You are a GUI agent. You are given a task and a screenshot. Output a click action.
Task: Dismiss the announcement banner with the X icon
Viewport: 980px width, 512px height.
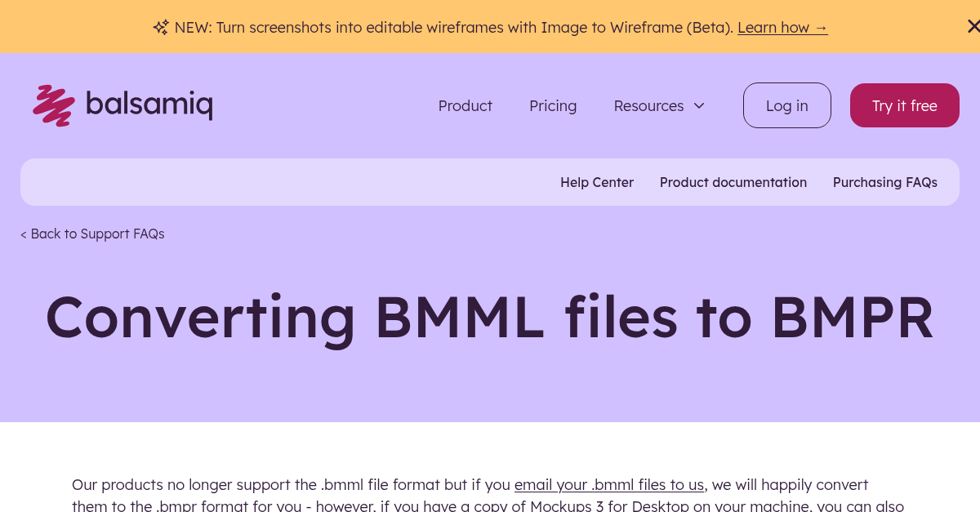point(973,25)
